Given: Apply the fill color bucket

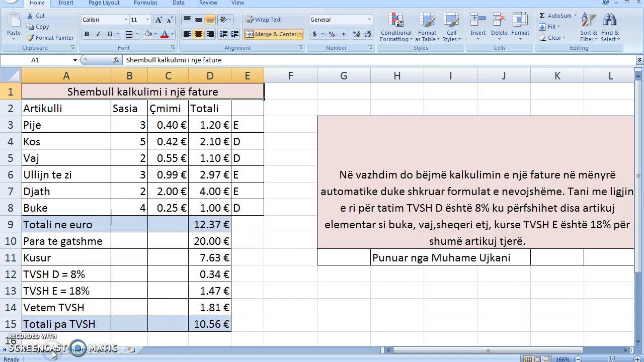Looking at the screenshot, I should pyautogui.click(x=148, y=34).
